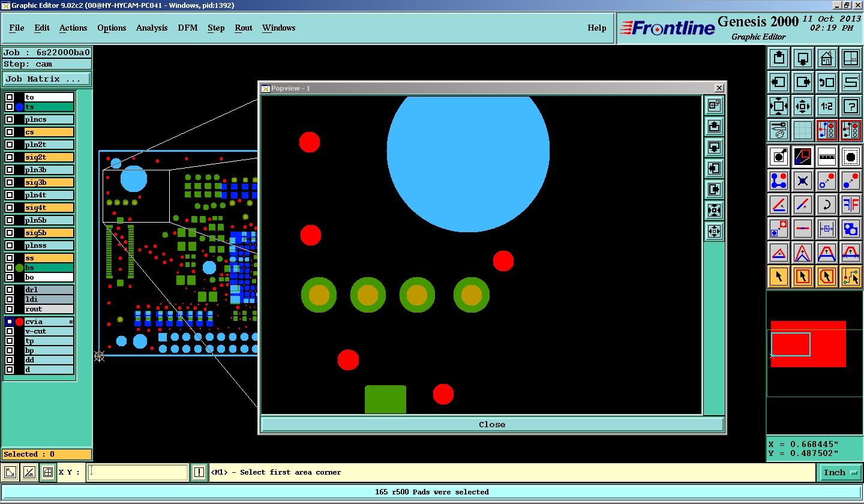Select the ruler measurement tool
Image resolution: width=864 pixels, height=504 pixels.
827,157
